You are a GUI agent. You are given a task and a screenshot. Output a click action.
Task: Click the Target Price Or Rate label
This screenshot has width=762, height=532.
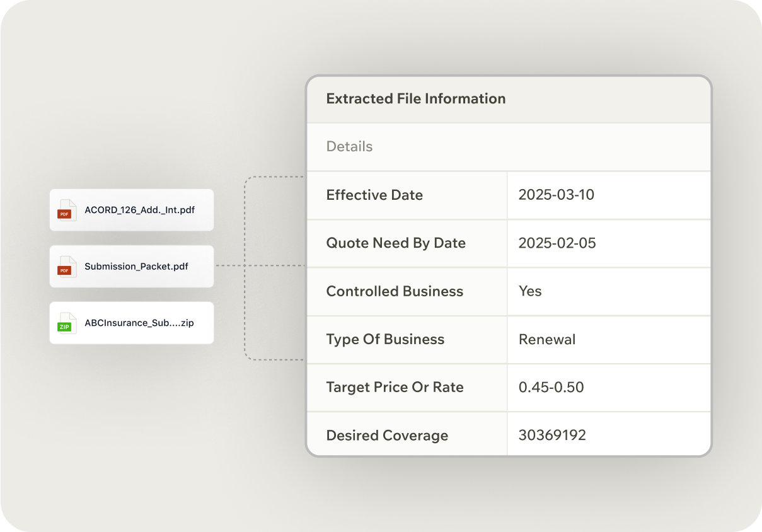click(395, 387)
